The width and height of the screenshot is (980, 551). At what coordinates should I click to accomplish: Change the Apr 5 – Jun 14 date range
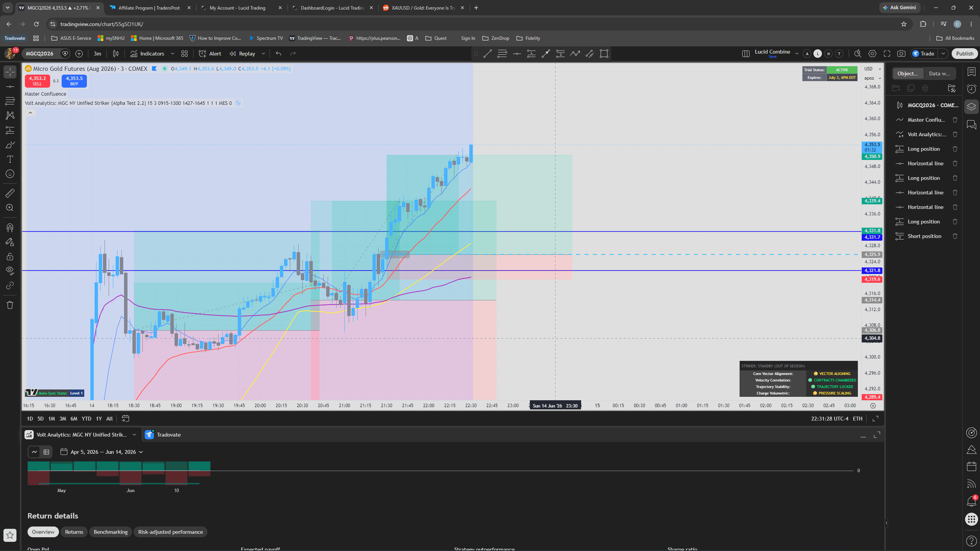click(102, 452)
